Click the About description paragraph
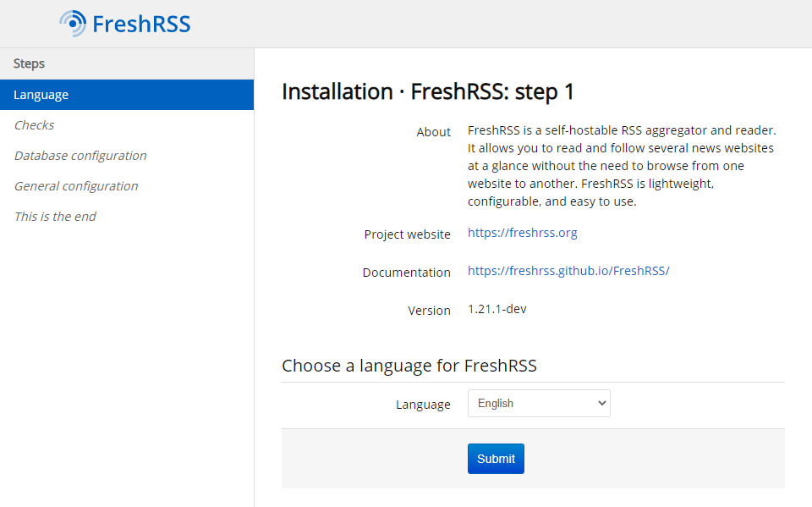The height and width of the screenshot is (507, 812). click(620, 165)
